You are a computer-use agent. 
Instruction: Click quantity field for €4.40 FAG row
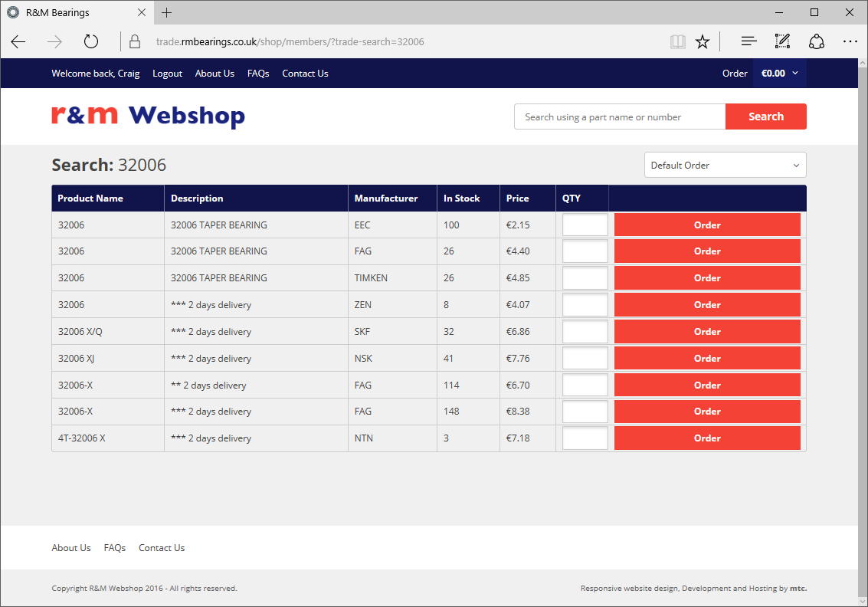click(585, 251)
